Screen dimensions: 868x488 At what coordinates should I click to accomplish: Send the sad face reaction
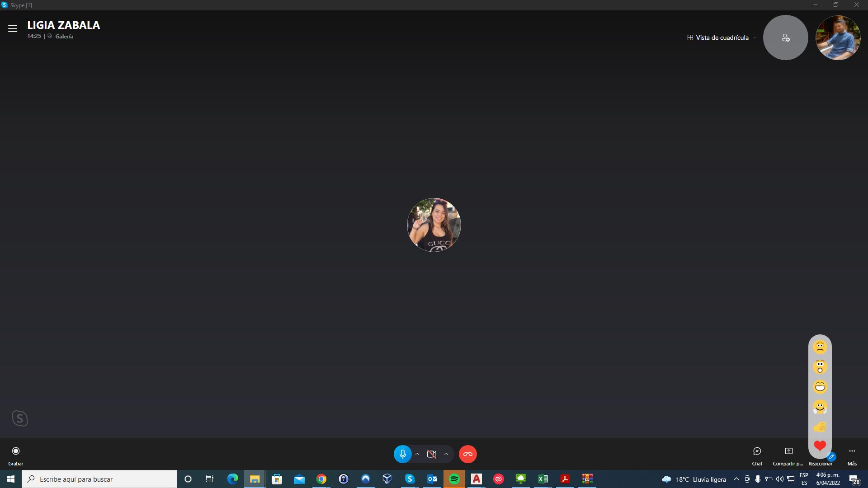(x=820, y=347)
